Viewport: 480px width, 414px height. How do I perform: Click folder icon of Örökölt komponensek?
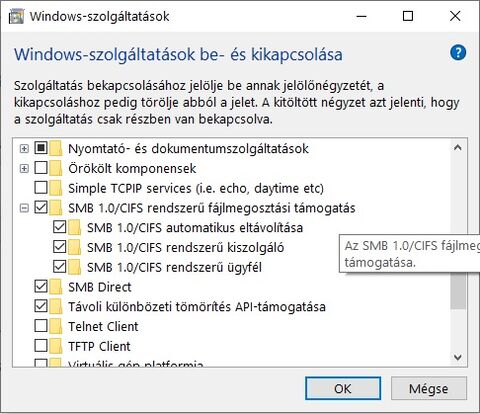coord(56,168)
